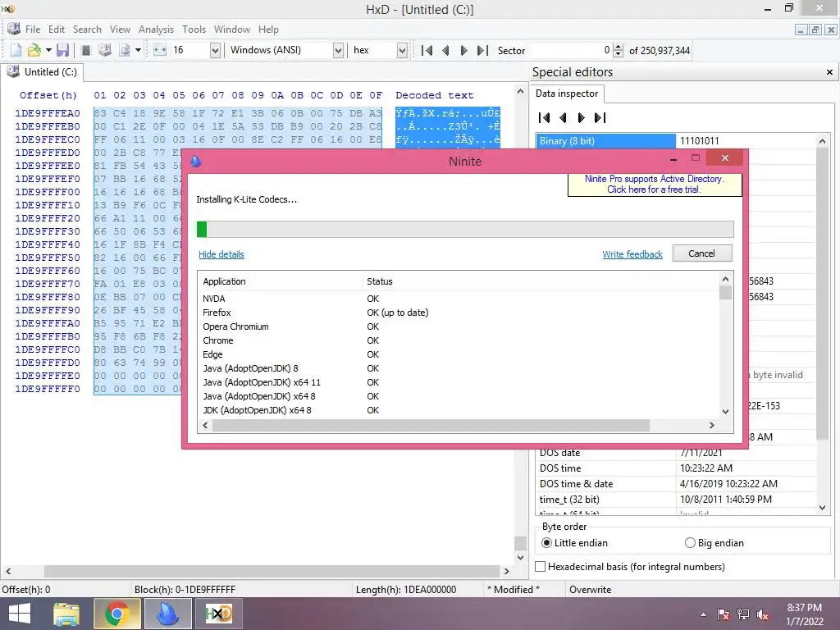Open the dropdown arrow next to disk image icon
840x630 pixels.
pyautogui.click(x=138, y=50)
